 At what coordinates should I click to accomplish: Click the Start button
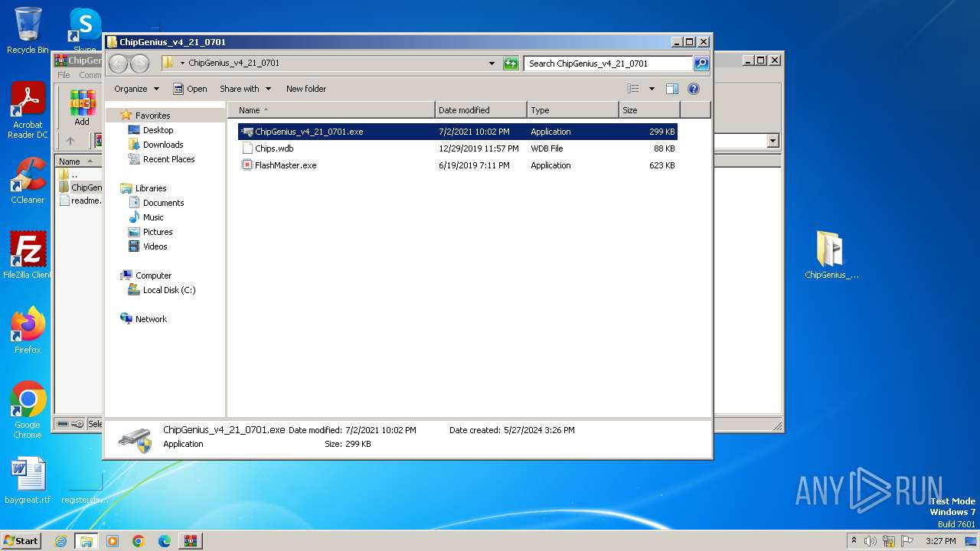pyautogui.click(x=21, y=541)
